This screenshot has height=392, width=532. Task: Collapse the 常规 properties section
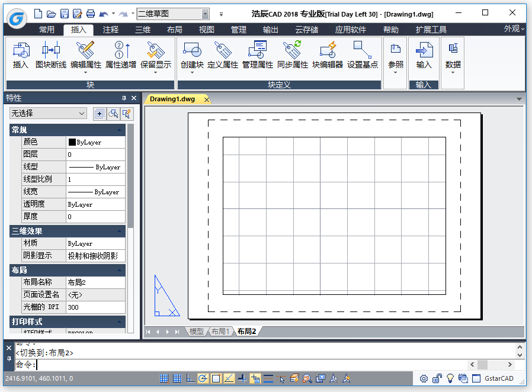[120, 130]
